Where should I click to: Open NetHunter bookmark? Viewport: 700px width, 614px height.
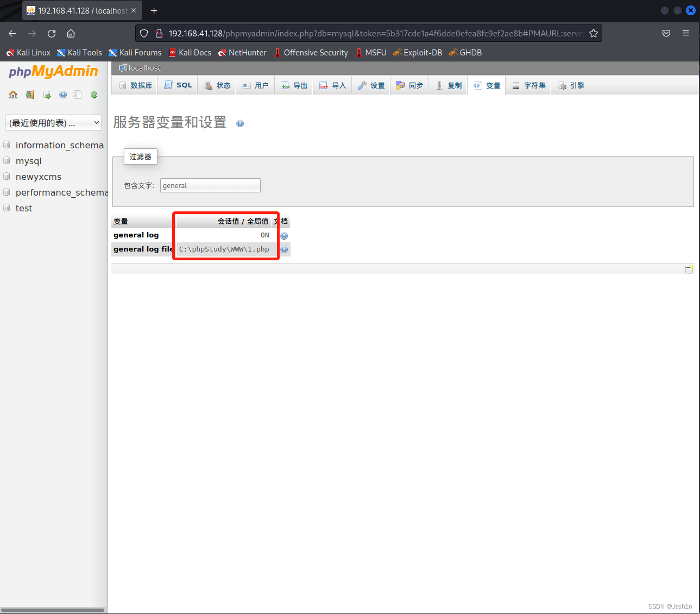(x=242, y=53)
